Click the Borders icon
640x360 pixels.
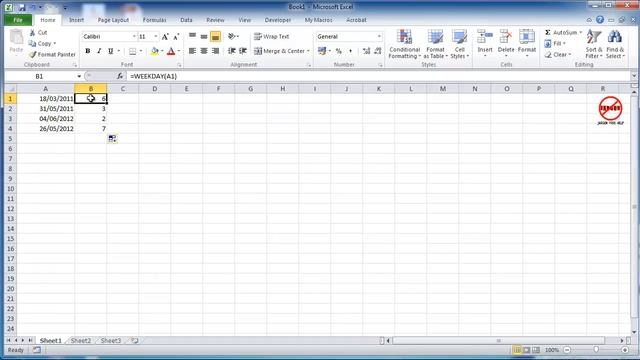coord(133,51)
